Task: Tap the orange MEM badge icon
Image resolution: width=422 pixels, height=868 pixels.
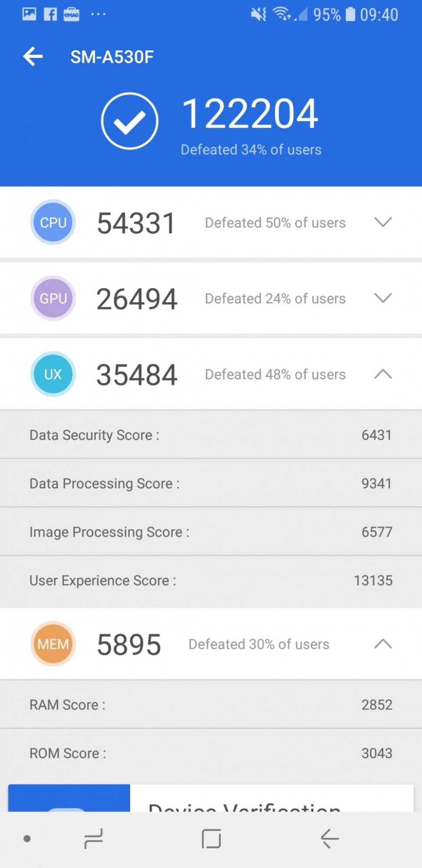Action: pyautogui.click(x=53, y=644)
